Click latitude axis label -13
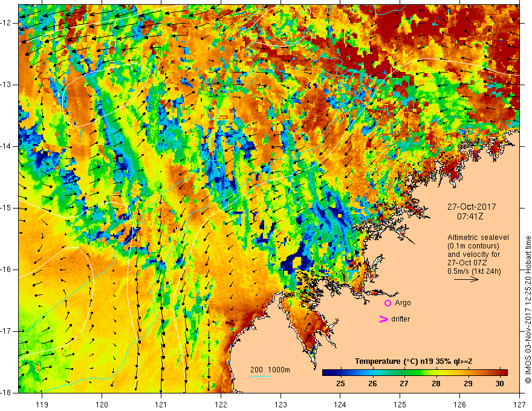The height and width of the screenshot is (411, 532). [7, 85]
